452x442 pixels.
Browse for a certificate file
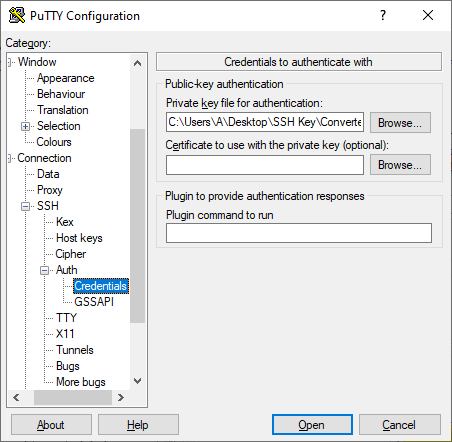400,165
